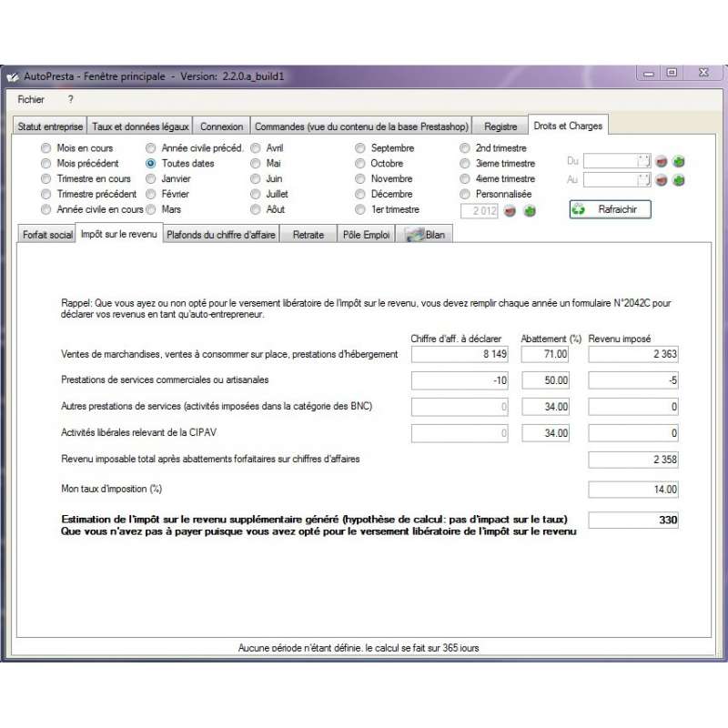This screenshot has height=728, width=728.
Task: Click the status bar text about 365 jours
Action: point(359,648)
